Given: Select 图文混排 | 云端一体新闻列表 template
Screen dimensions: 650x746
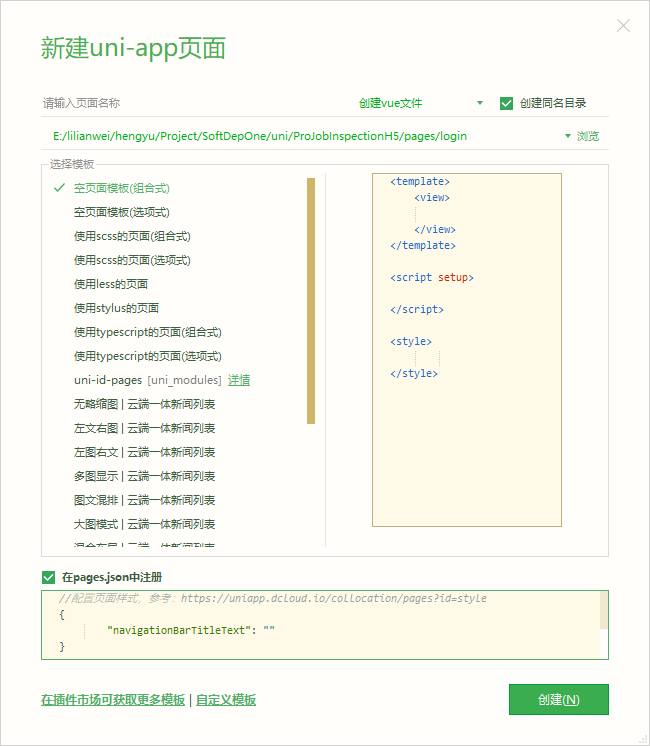Looking at the screenshot, I should [x=145, y=500].
